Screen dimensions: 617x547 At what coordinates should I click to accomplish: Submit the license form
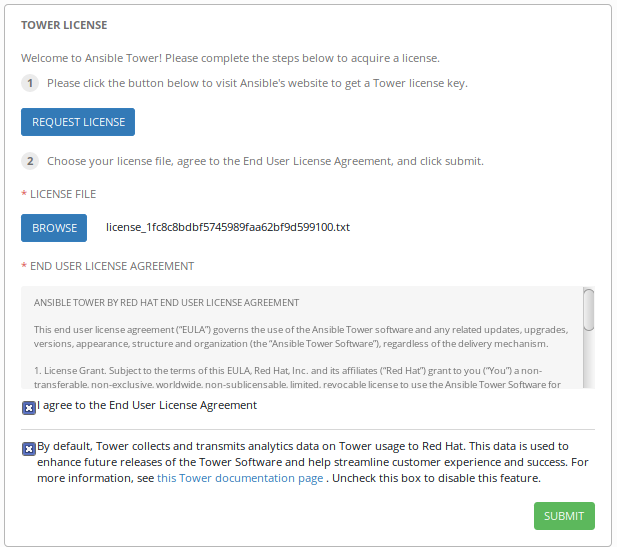[x=564, y=516]
